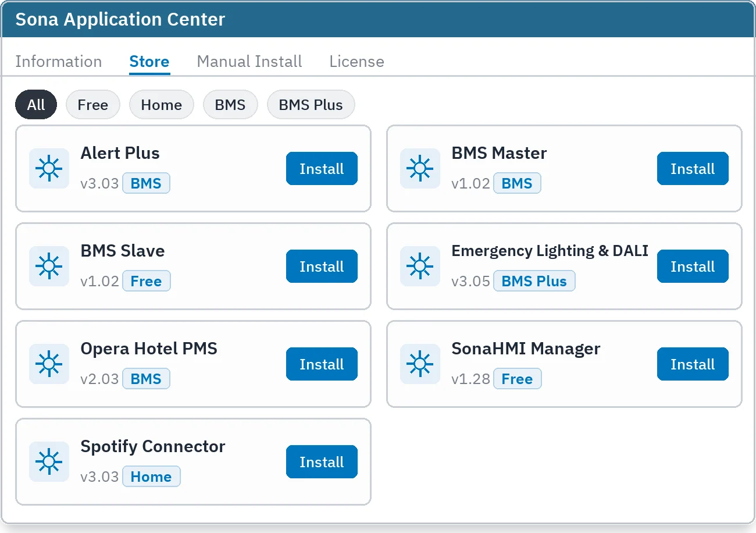The height and width of the screenshot is (533, 756).
Task: Click the BMS Master app icon
Action: click(420, 169)
